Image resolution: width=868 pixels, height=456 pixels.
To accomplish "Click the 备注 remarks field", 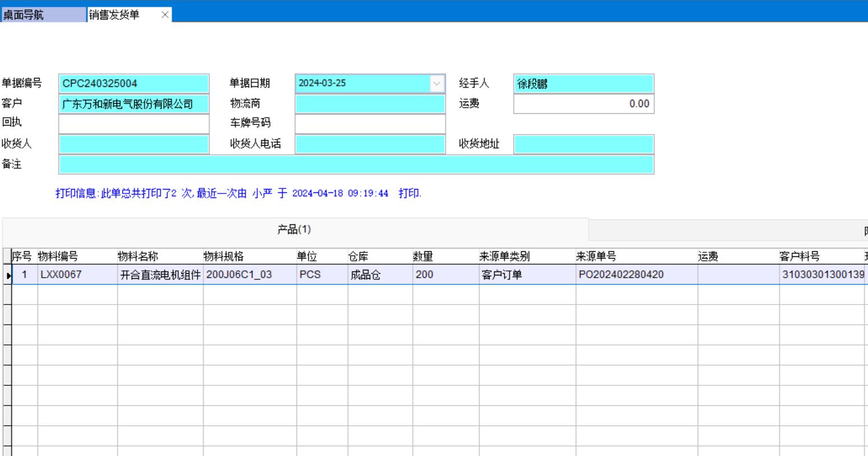I will [x=356, y=165].
